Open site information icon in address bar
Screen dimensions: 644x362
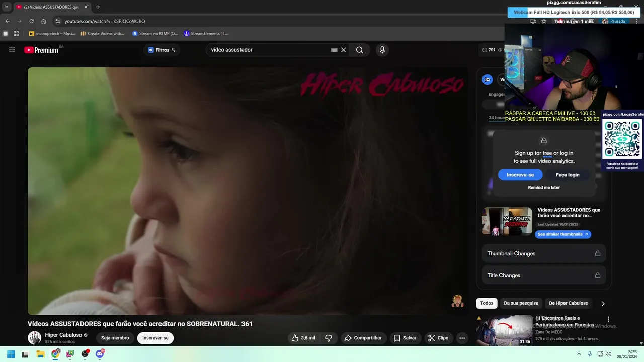[58, 21]
